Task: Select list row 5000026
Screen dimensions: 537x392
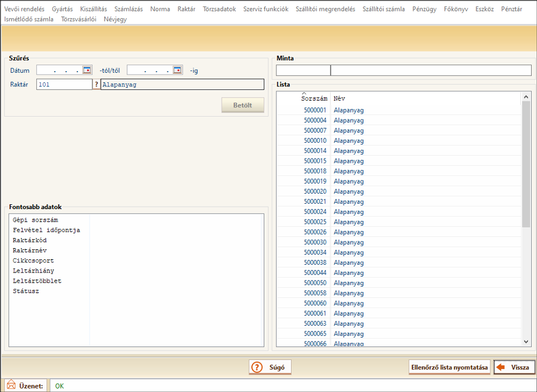Action: click(399, 232)
